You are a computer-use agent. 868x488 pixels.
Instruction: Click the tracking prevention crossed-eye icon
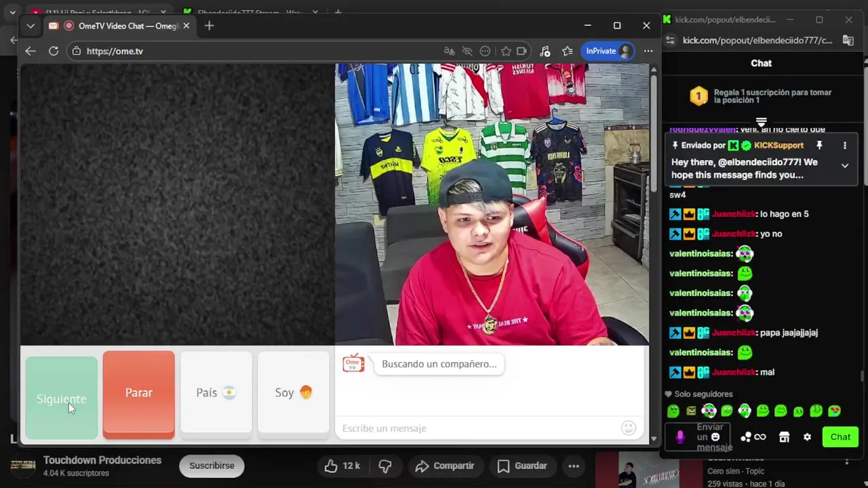[467, 51]
